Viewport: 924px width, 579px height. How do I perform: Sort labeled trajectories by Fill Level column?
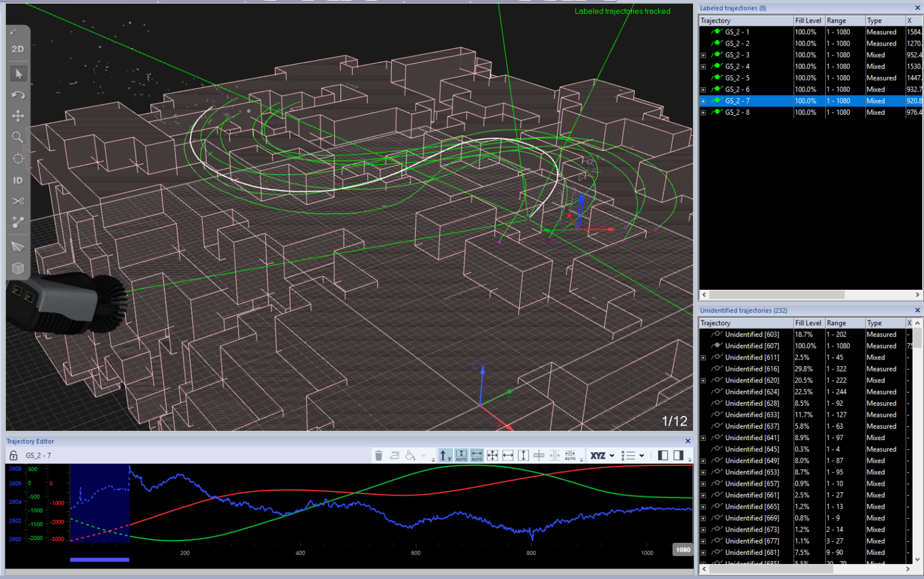coord(808,20)
